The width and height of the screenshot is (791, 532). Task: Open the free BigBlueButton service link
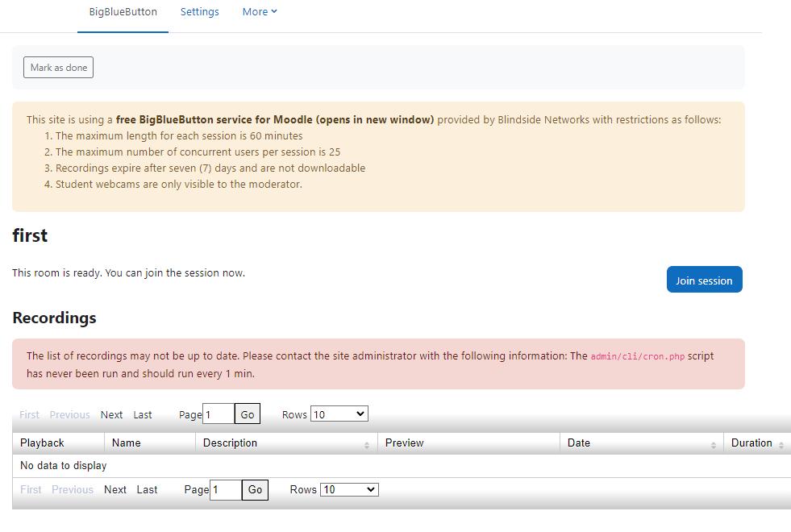pos(275,120)
